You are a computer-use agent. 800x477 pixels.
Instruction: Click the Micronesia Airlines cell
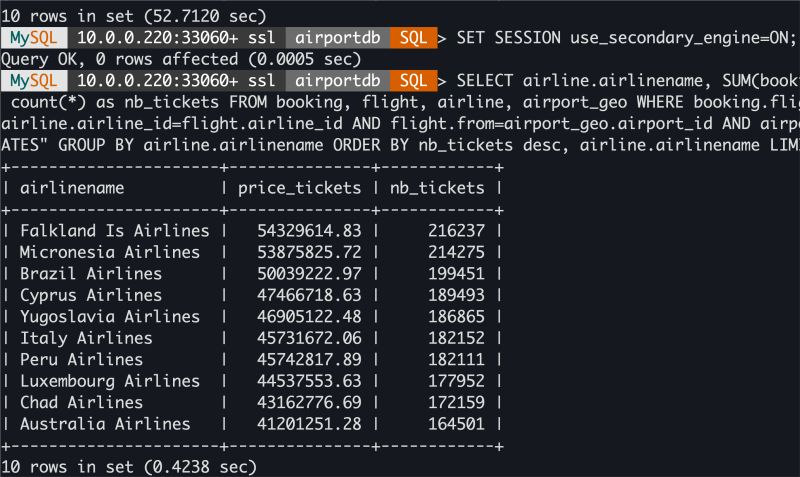[x=110, y=252]
